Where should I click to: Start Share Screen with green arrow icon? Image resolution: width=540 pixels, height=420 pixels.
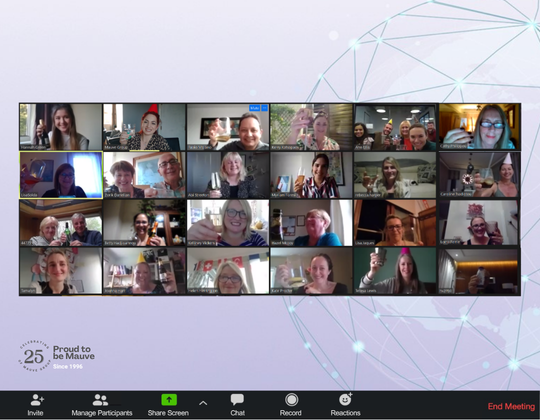168,405
